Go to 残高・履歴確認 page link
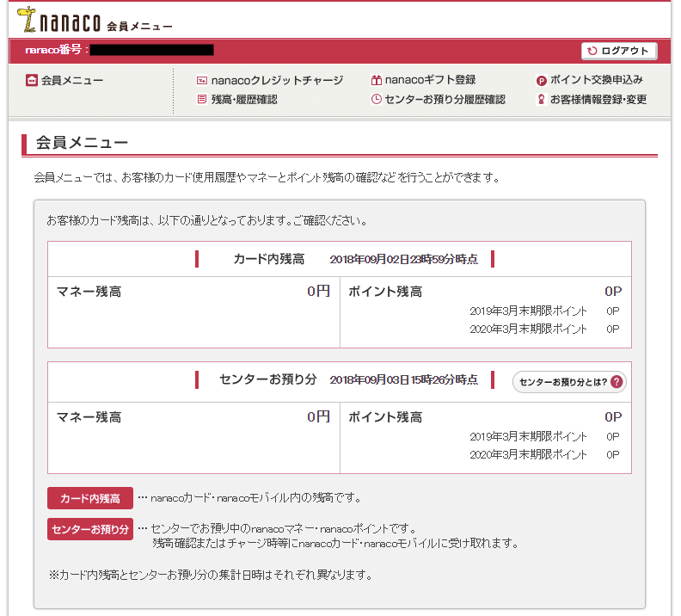 pyautogui.click(x=244, y=100)
